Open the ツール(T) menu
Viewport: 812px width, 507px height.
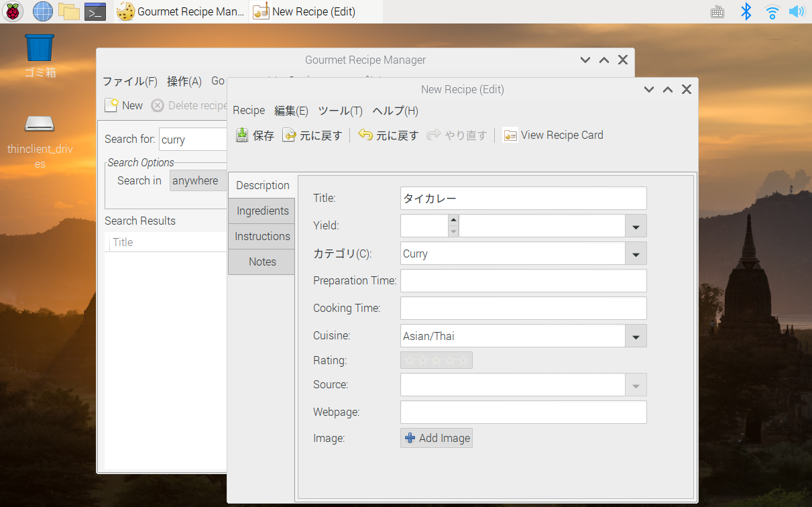(x=340, y=111)
